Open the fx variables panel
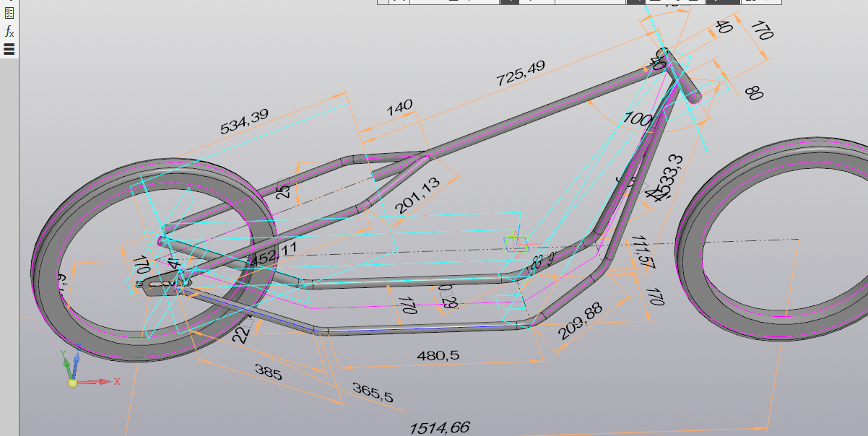 click(x=9, y=31)
